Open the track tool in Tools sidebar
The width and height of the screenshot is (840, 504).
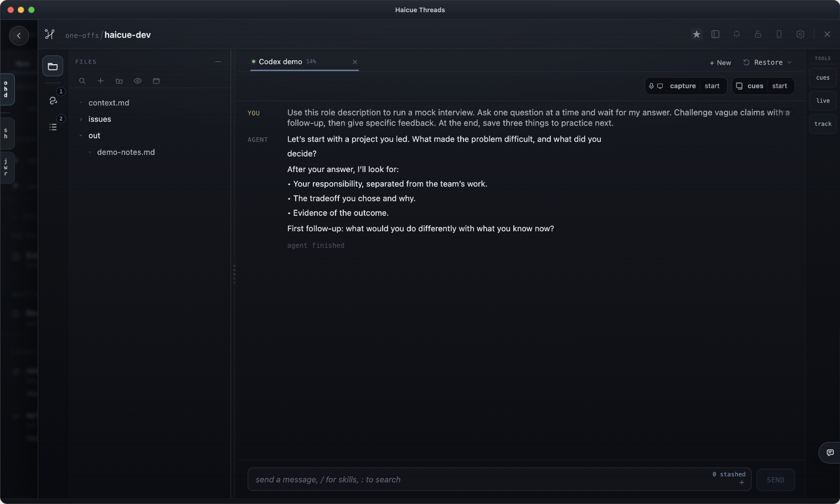tap(823, 124)
